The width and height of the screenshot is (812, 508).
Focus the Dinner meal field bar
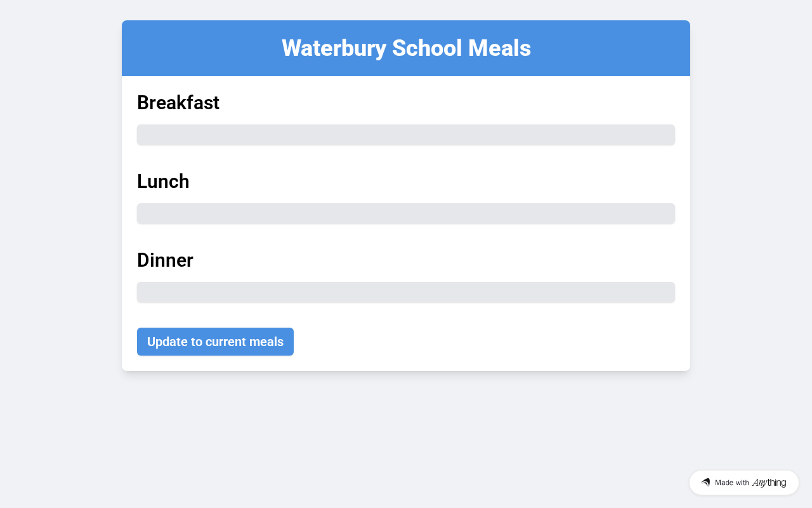click(x=406, y=292)
